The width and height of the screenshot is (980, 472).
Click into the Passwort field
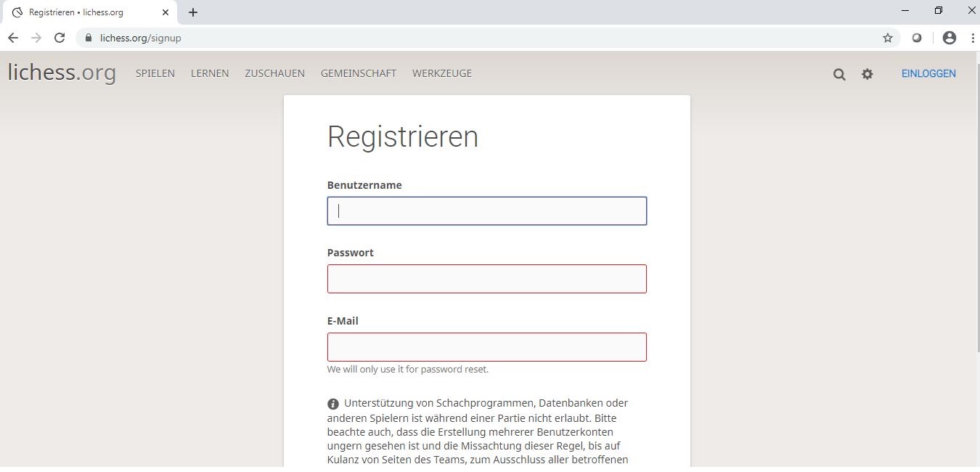(486, 279)
